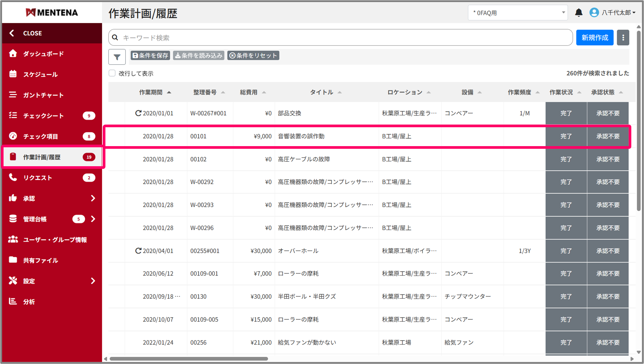Click the 新規作成 button

coord(594,38)
